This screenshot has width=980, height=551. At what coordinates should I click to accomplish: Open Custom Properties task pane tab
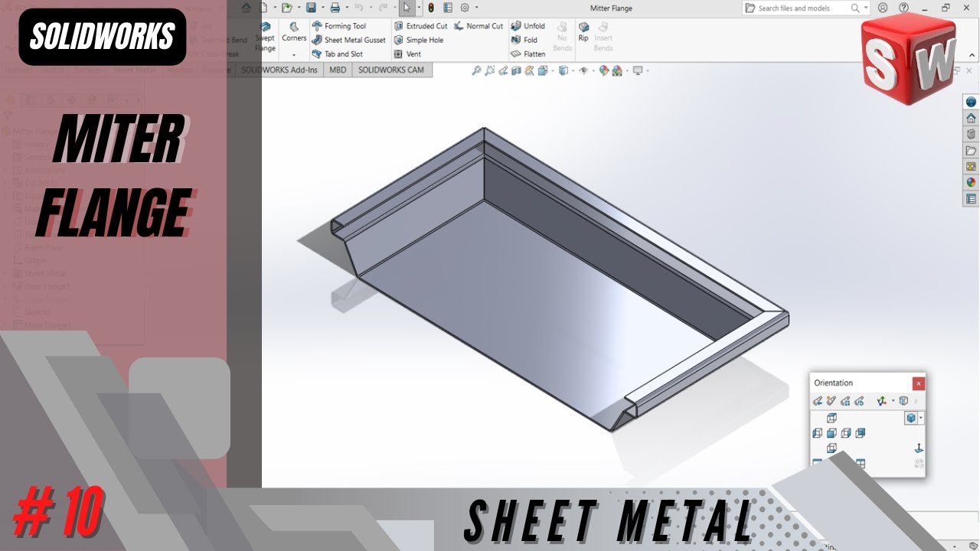click(971, 199)
